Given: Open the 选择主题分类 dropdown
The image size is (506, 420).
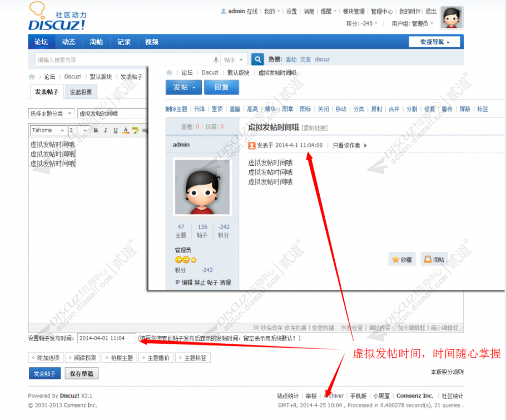Looking at the screenshot, I should 51,113.
